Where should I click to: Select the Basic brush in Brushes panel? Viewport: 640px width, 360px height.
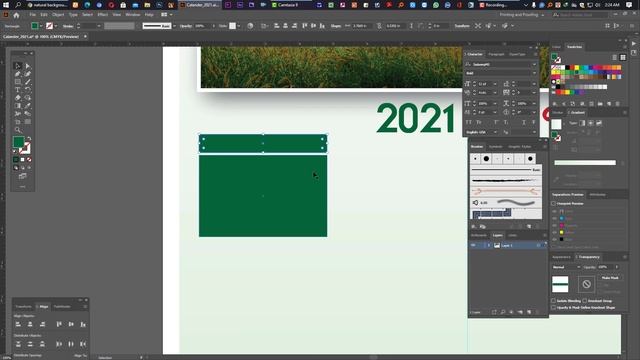[x=506, y=169]
